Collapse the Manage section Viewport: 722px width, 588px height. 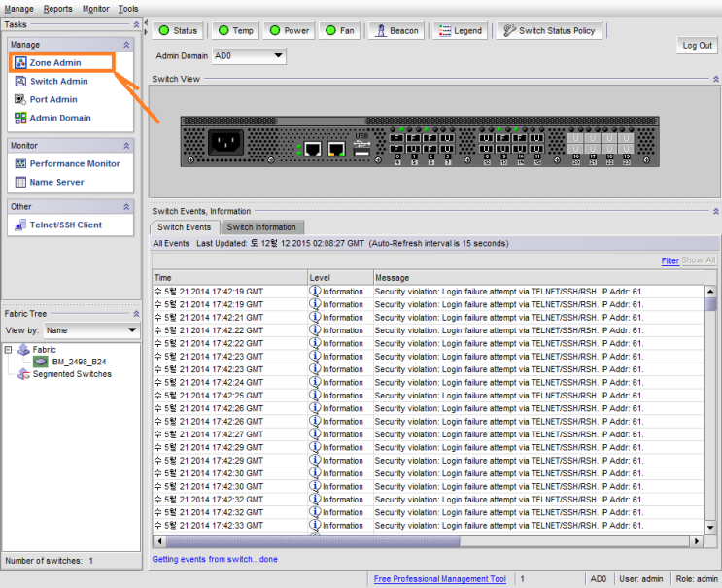tap(126, 45)
